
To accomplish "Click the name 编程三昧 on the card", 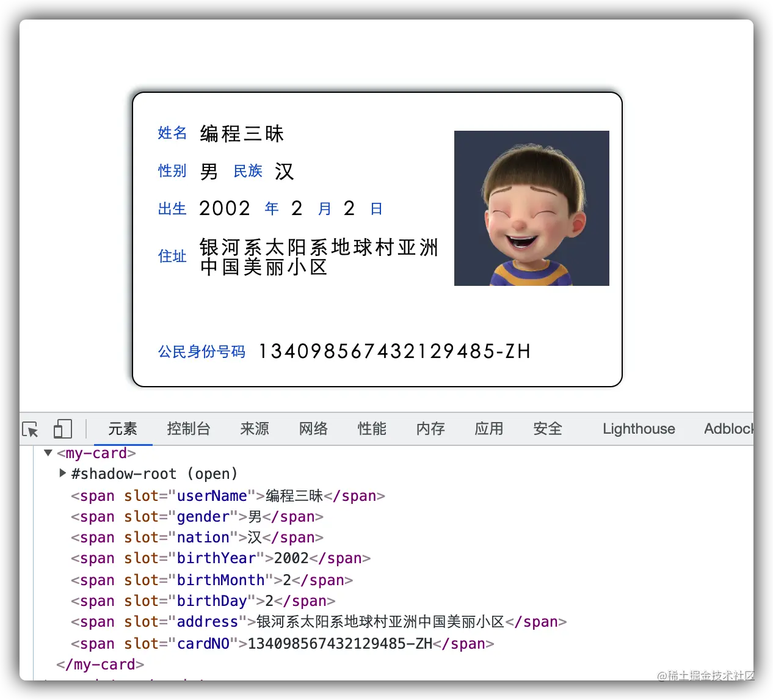I will [x=242, y=134].
